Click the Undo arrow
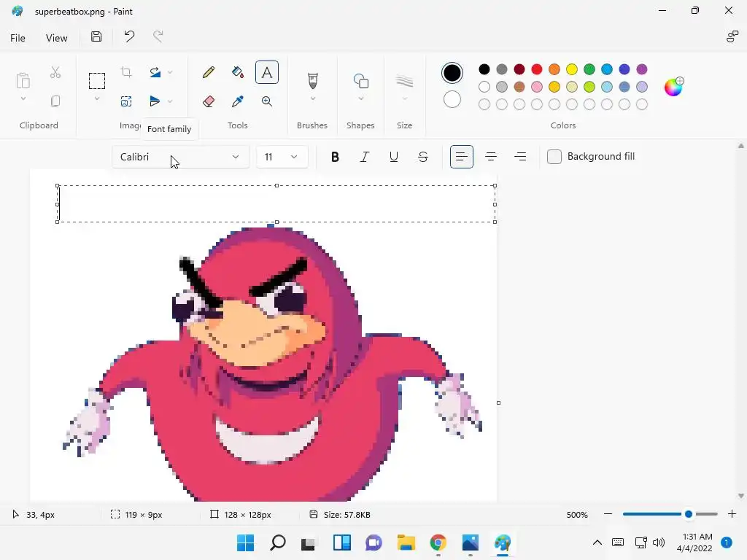747x560 pixels. [129, 36]
